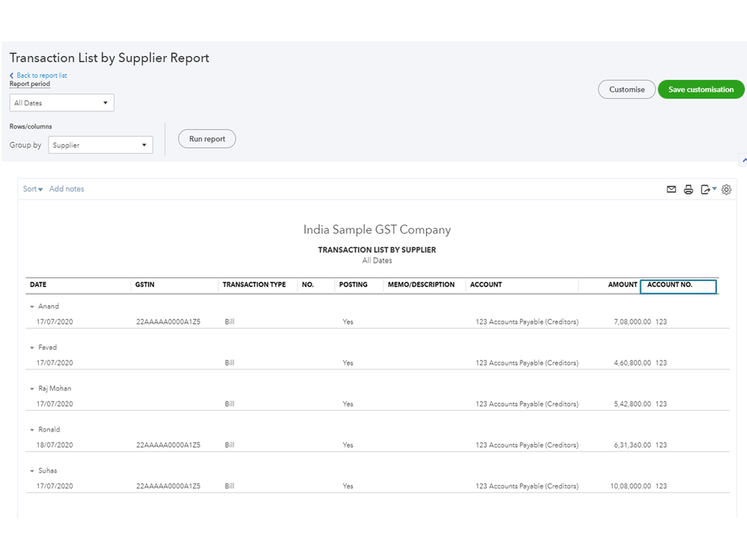
Task: Open the All Dates report period dropdown
Action: tap(61, 103)
